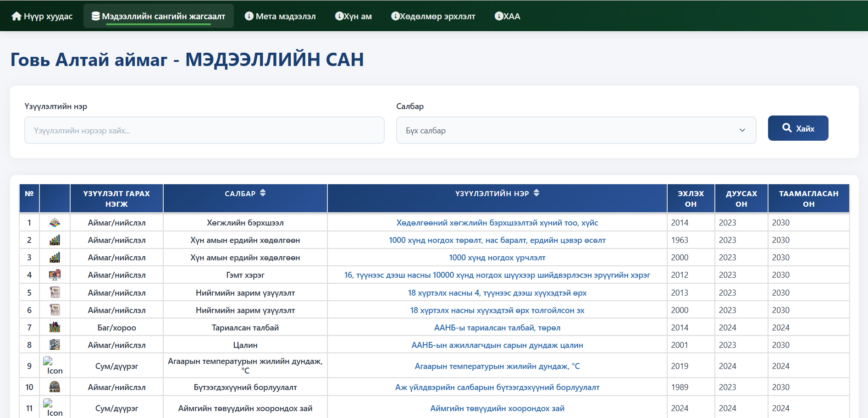The width and height of the screenshot is (868, 418).
Task: Click the start year 1989 cell
Action: (691, 387)
